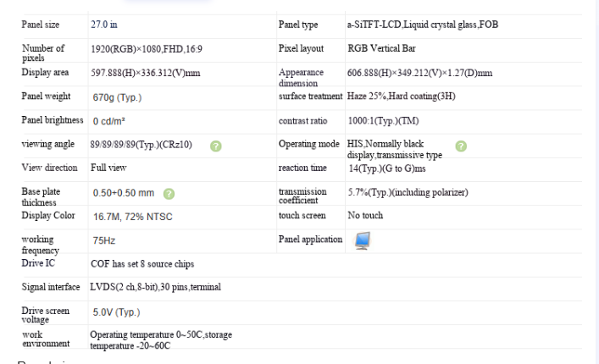Select the LVDS signal interface text

tap(156, 287)
